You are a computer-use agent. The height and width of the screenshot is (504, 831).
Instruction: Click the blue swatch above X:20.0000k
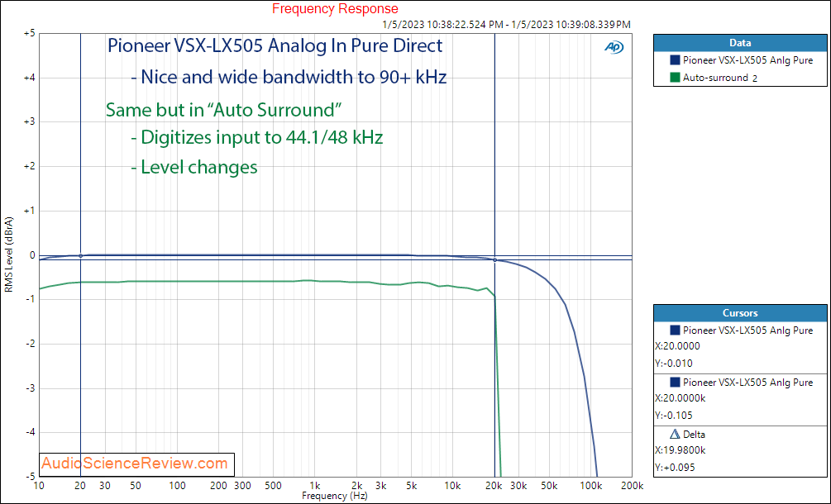coord(675,382)
